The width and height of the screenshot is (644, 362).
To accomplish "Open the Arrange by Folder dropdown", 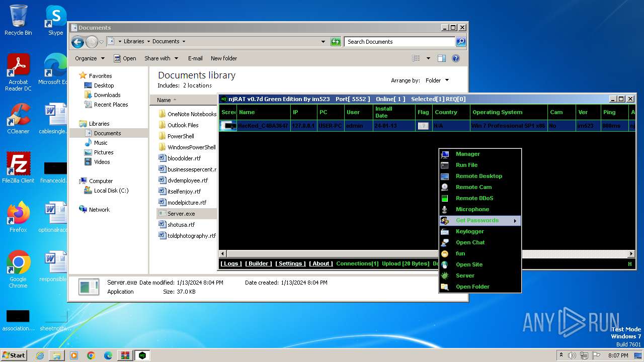I will point(437,80).
